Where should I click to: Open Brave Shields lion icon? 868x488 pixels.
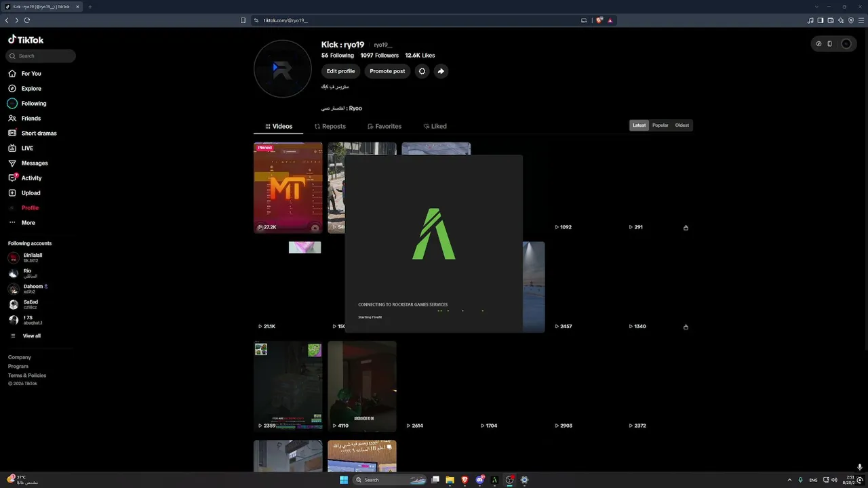599,20
